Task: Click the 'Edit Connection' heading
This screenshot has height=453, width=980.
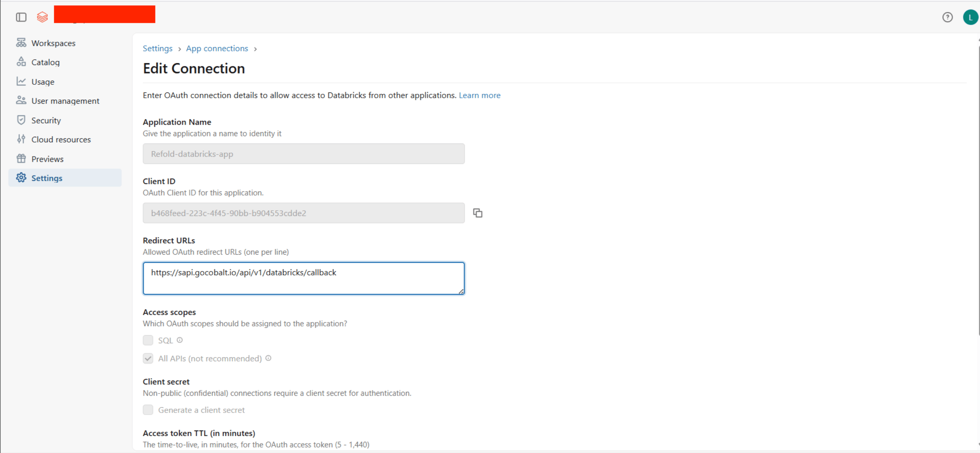Action: click(x=193, y=69)
